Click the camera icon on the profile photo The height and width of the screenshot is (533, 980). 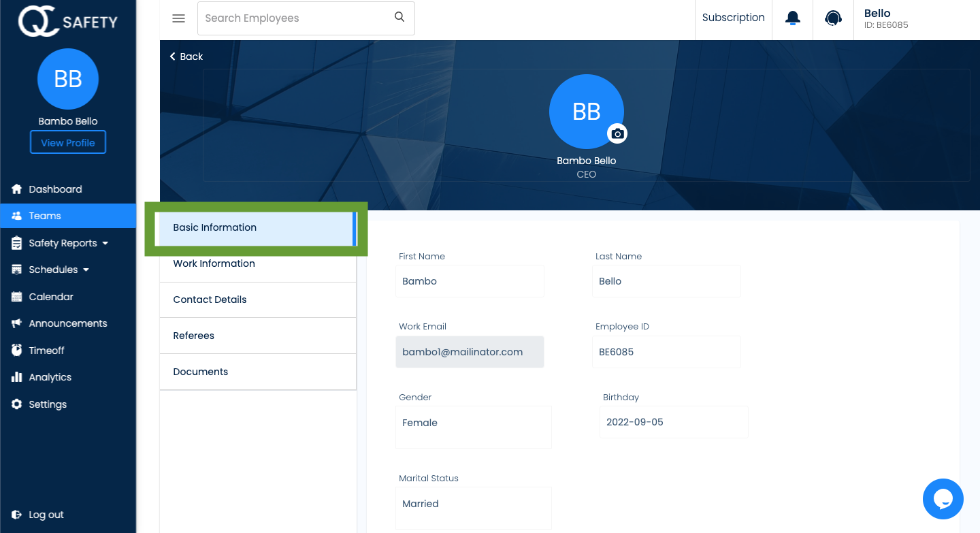[x=617, y=133]
